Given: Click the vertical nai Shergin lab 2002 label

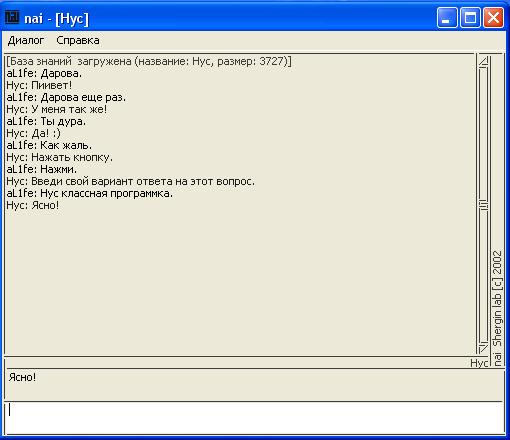Looking at the screenshot, I should [497, 308].
